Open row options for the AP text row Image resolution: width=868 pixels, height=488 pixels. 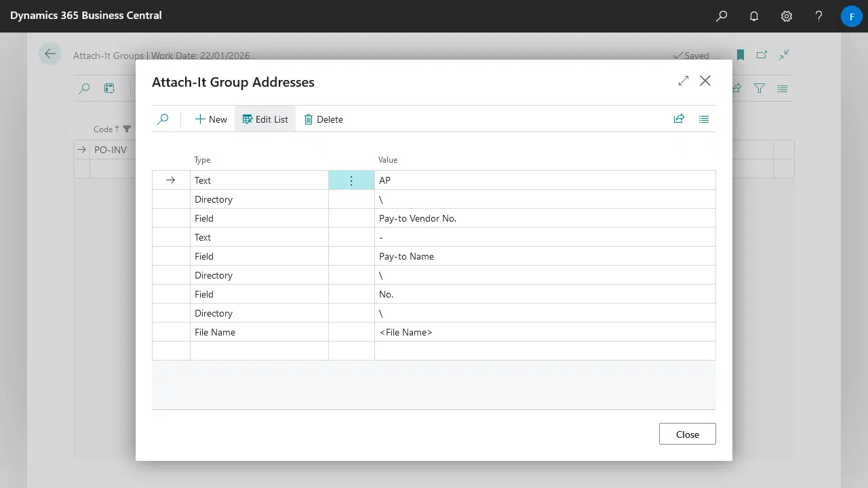click(351, 180)
